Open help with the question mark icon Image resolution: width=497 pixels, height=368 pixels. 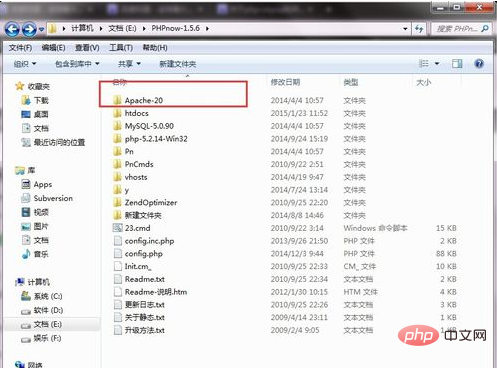479,63
